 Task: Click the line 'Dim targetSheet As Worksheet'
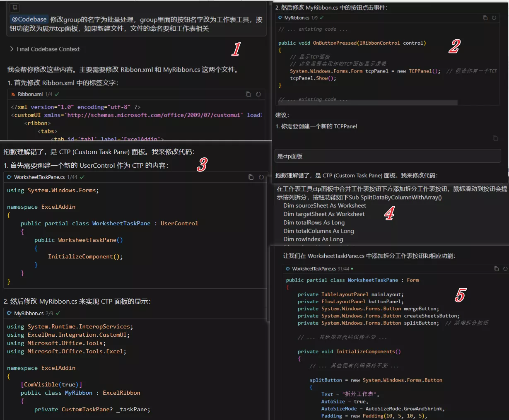tap(324, 214)
